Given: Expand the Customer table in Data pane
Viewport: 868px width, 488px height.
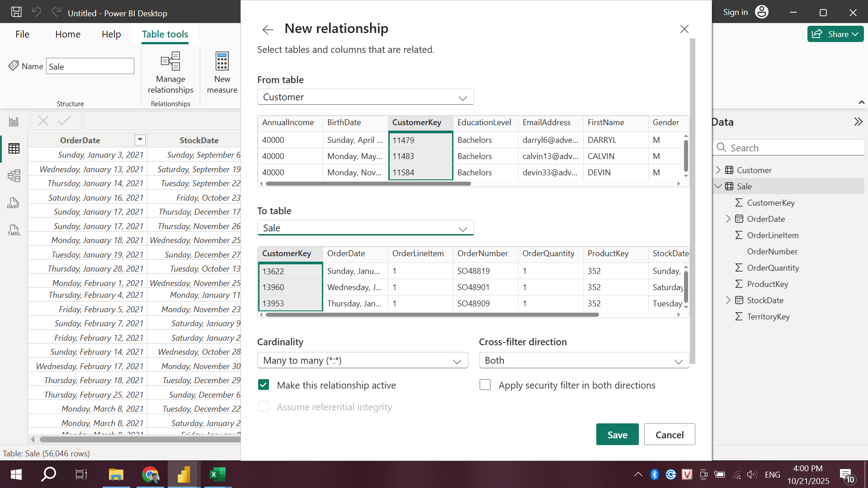Looking at the screenshot, I should pyautogui.click(x=718, y=170).
